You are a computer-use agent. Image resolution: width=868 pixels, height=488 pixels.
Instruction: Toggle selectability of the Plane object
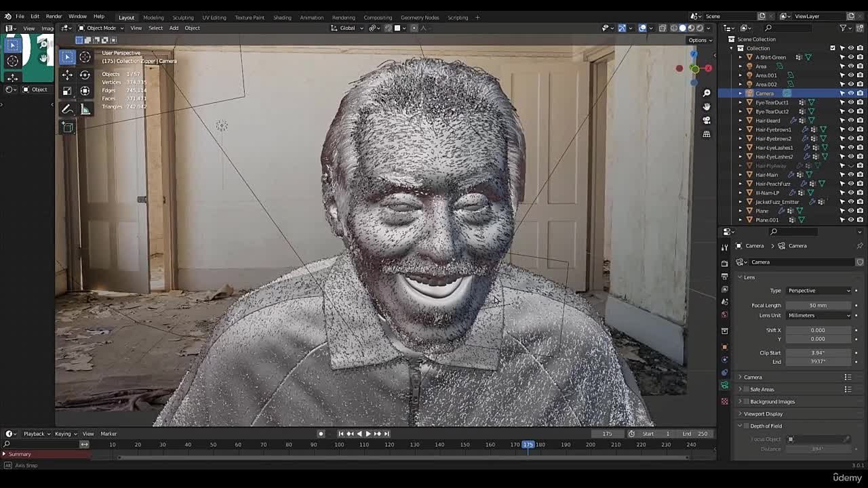click(842, 211)
